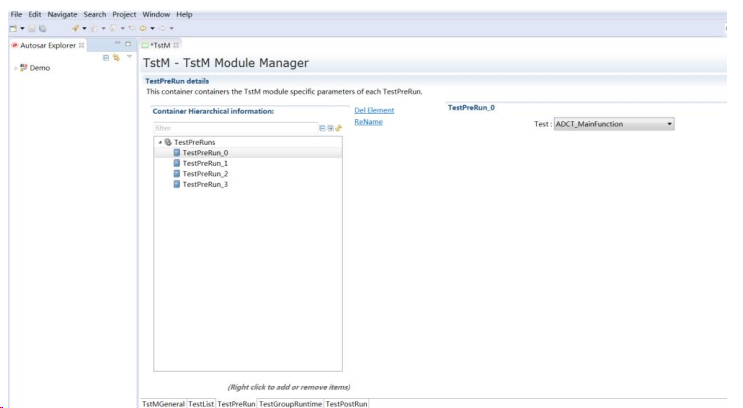Click the yellow Back navigation arrow icon
The image size is (743, 408).
(143, 28)
